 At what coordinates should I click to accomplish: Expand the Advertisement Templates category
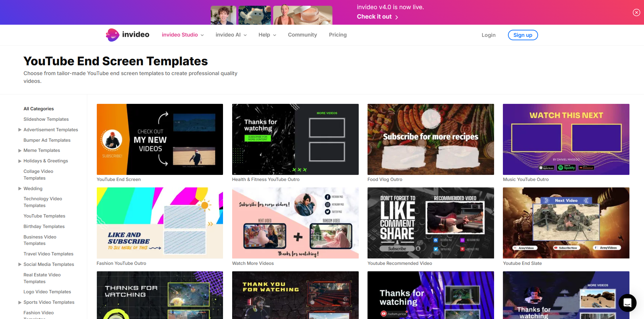coord(20,130)
